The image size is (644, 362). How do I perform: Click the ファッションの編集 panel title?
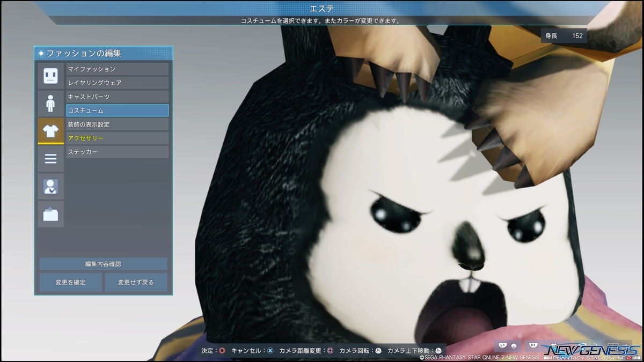click(84, 54)
